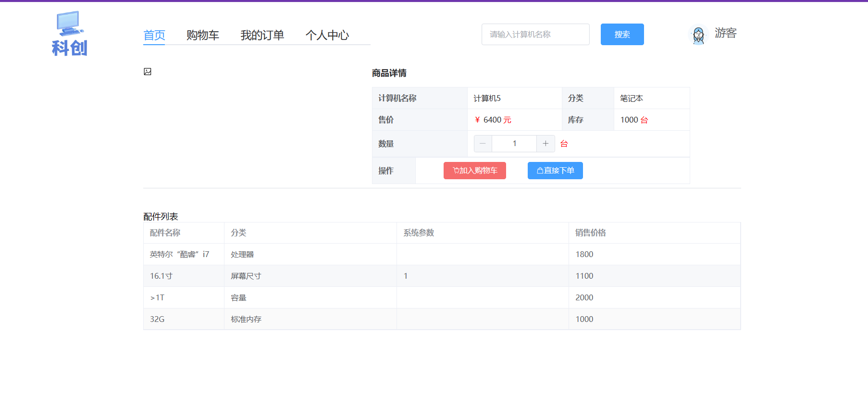Click the 搜索 button
Image resolution: width=868 pixels, height=419 pixels.
point(622,35)
